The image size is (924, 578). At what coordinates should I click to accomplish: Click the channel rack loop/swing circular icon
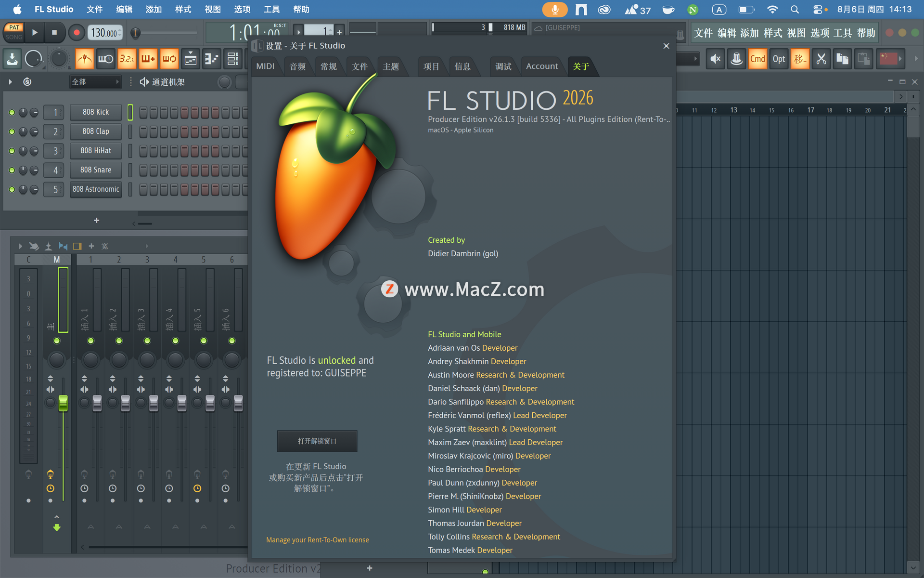point(27,82)
